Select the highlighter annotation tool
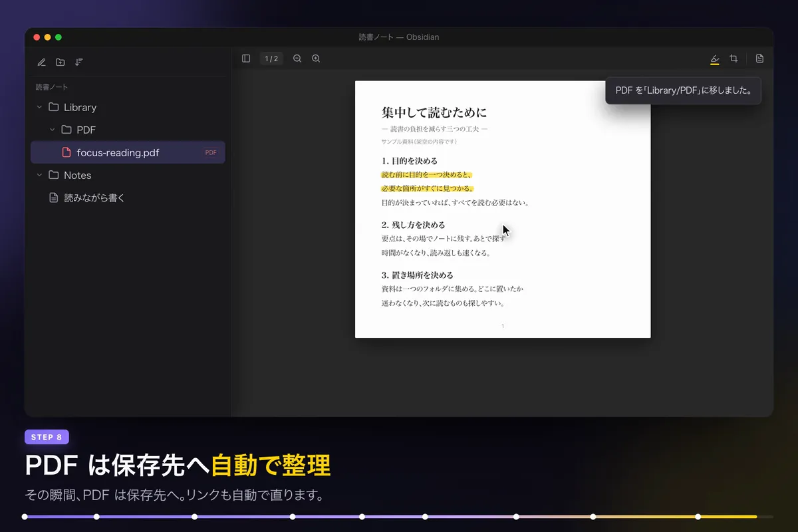 (715, 59)
